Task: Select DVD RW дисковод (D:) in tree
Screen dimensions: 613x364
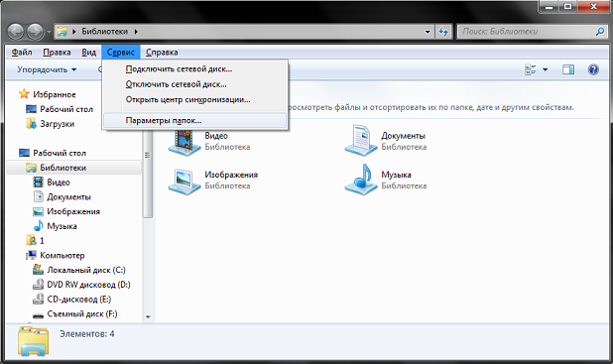Action: (x=88, y=285)
